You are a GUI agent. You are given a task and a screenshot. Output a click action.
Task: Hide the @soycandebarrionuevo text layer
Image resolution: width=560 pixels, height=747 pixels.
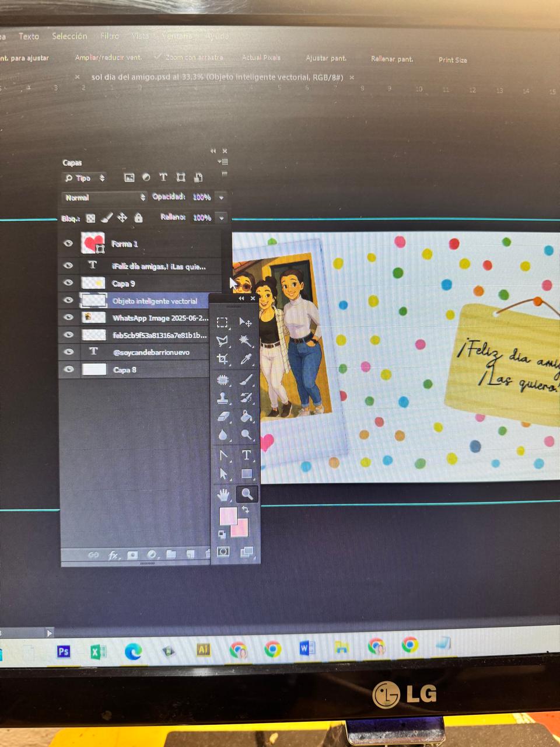(x=68, y=352)
